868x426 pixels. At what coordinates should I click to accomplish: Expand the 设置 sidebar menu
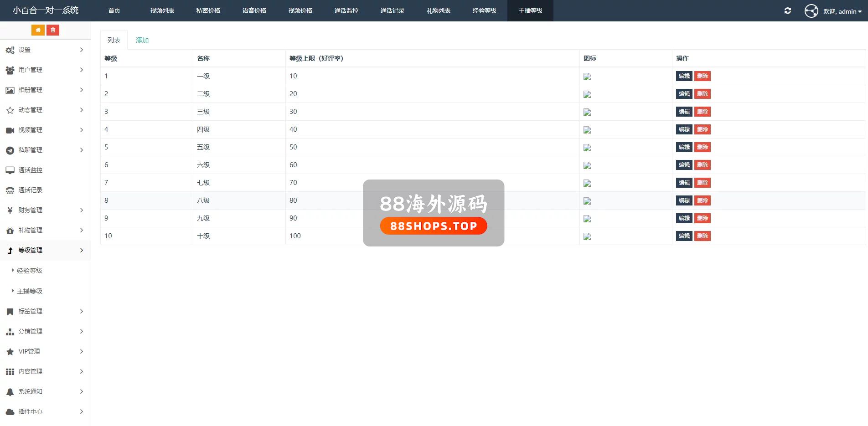coord(45,50)
